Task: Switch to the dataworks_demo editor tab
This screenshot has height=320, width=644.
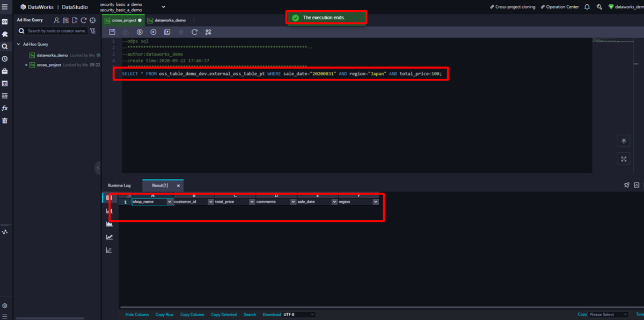Action: click(166, 20)
